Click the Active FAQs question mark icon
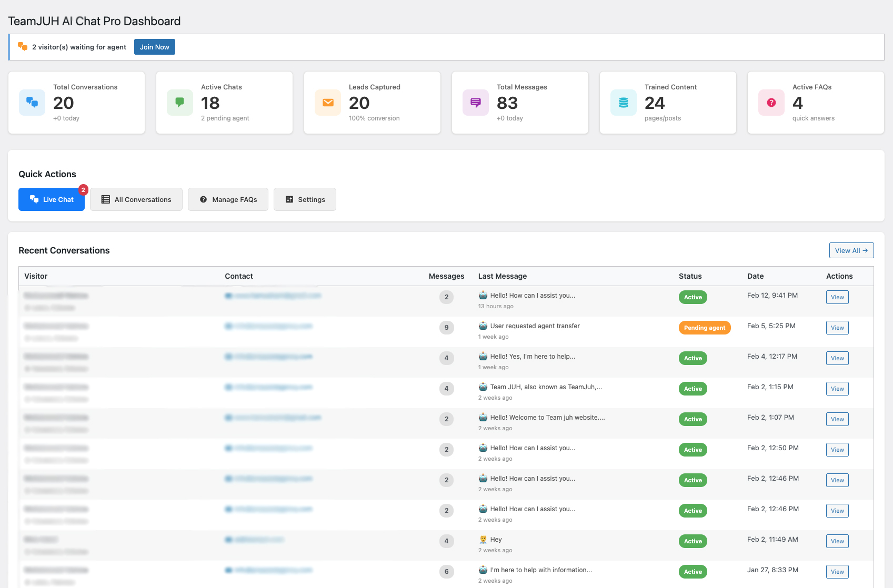 pos(771,103)
